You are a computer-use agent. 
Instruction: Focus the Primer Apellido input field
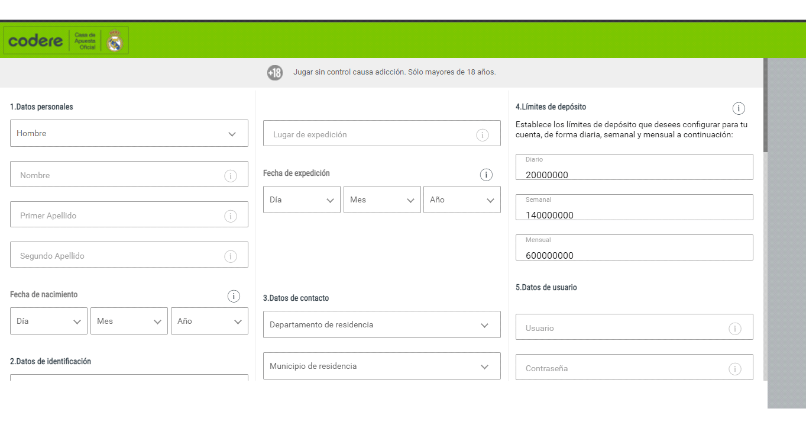129,215
